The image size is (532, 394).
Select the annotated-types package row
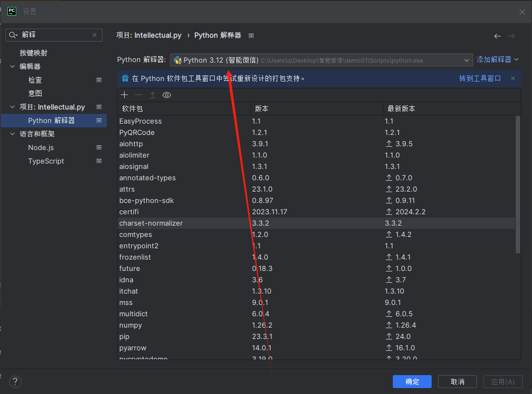317,178
